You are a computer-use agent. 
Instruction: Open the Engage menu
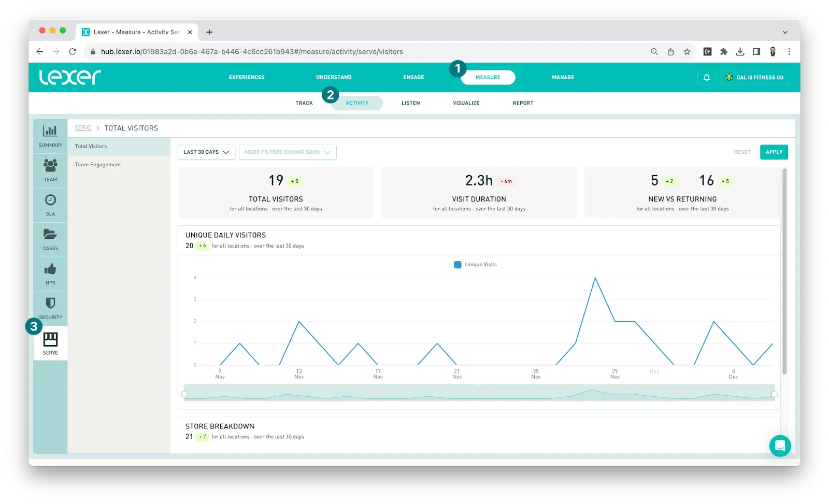413,78
